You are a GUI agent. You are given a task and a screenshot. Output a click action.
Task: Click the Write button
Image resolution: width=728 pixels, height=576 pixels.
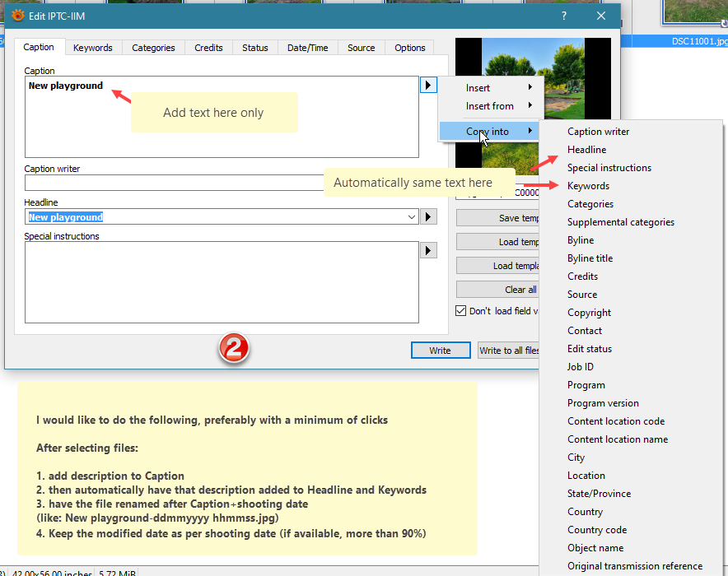(440, 351)
